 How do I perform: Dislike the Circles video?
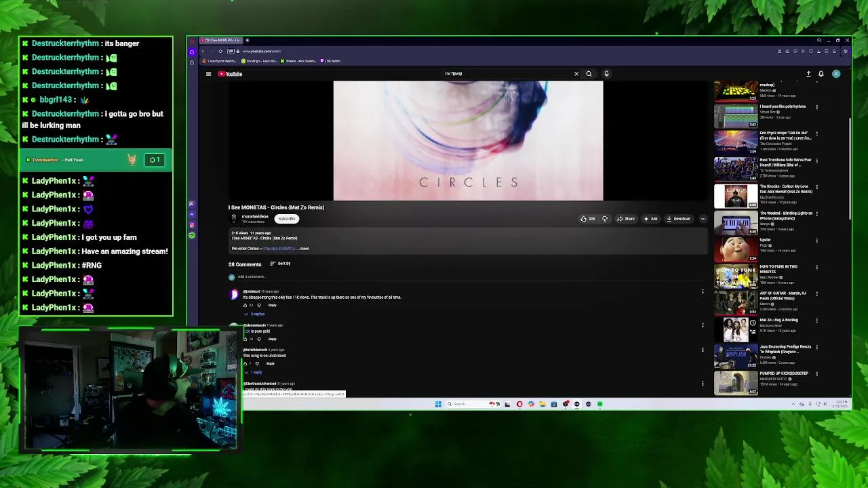point(605,219)
